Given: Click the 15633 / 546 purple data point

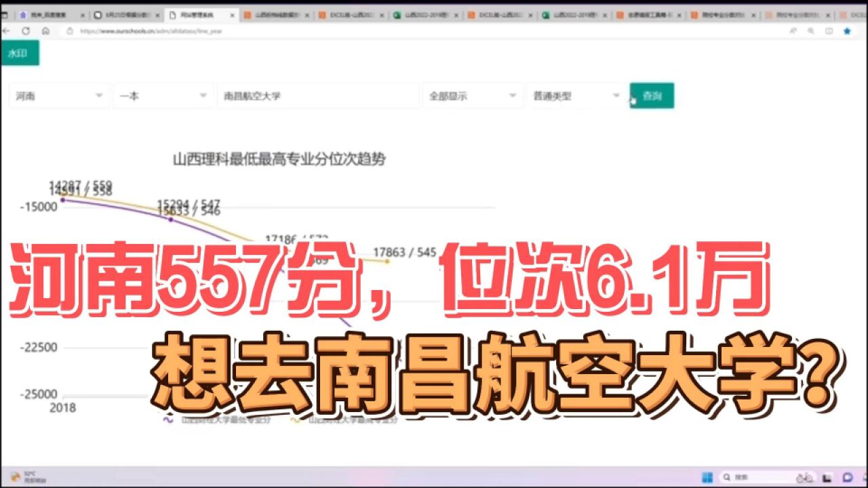Looking at the screenshot, I should [170, 219].
